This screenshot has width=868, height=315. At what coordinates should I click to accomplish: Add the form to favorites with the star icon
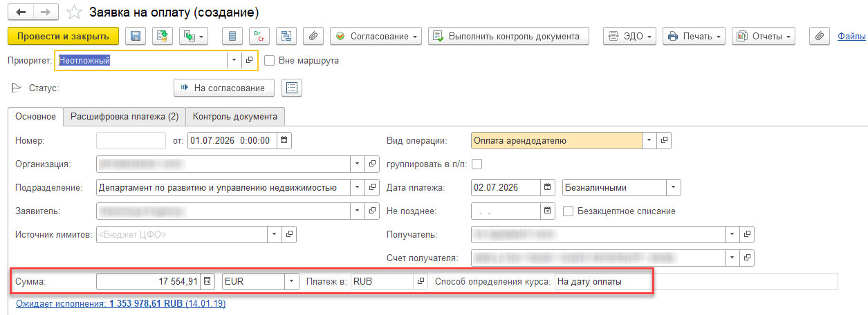pos(74,12)
